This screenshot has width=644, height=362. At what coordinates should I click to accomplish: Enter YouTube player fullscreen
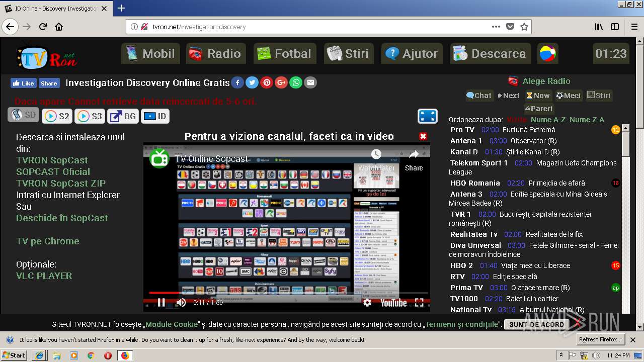(x=419, y=302)
